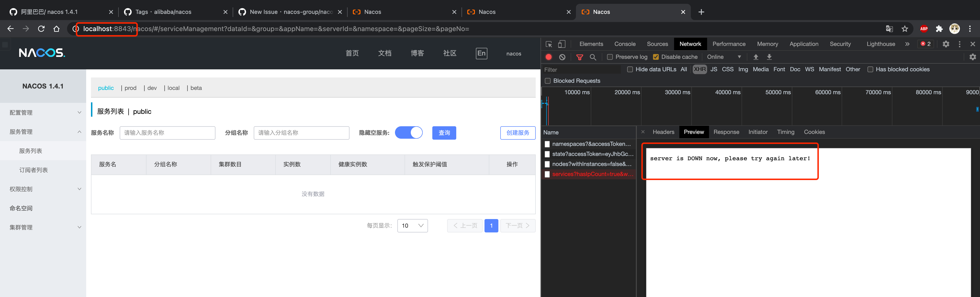This screenshot has width=980, height=297.
Task: Open the 每页显示 page size dropdown
Action: [412, 225]
